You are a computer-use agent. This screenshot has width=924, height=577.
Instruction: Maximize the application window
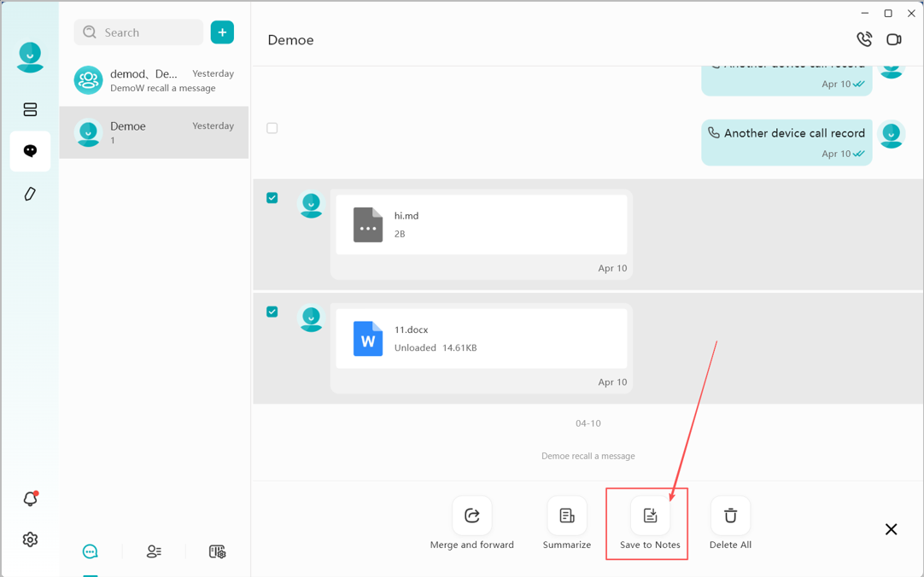coord(888,13)
